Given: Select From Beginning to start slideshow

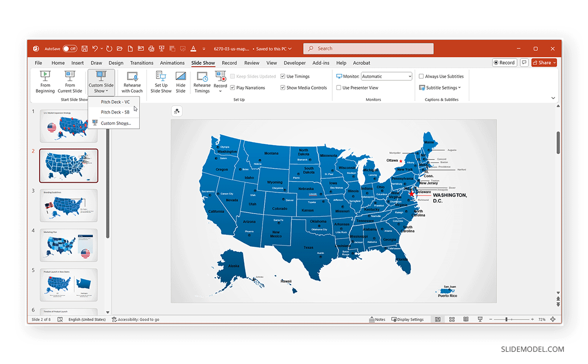Looking at the screenshot, I should (x=45, y=82).
